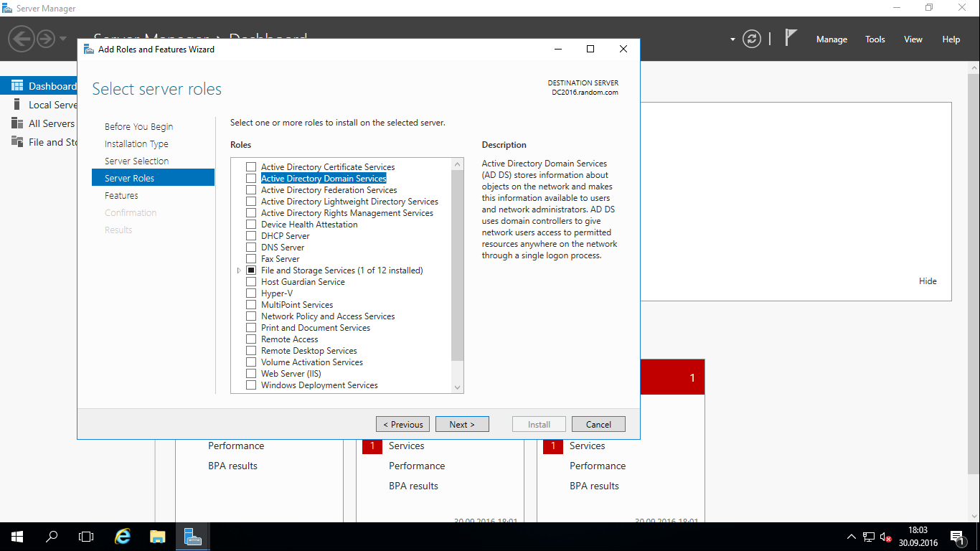The width and height of the screenshot is (980, 551).
Task: Open the View menu
Action: point(913,39)
